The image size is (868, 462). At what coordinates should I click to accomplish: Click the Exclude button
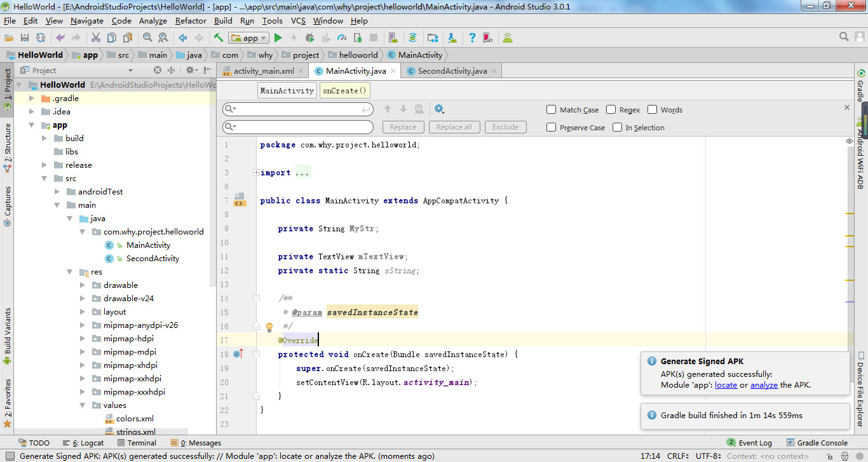tap(506, 127)
